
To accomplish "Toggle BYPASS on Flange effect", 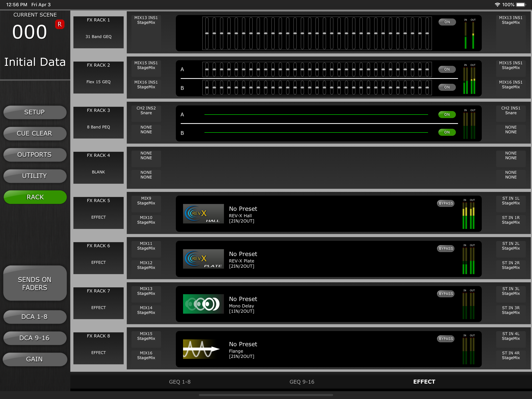I will coord(445,339).
